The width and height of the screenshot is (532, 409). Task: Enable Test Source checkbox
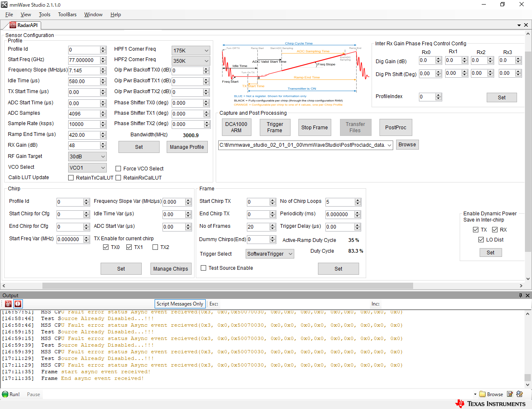tap(203, 268)
